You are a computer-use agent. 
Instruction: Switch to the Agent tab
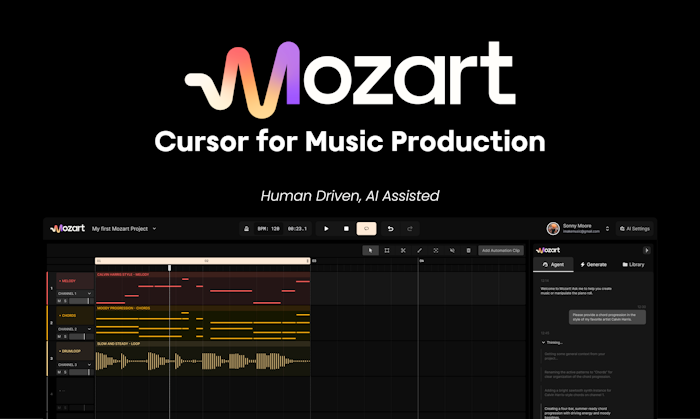(553, 265)
